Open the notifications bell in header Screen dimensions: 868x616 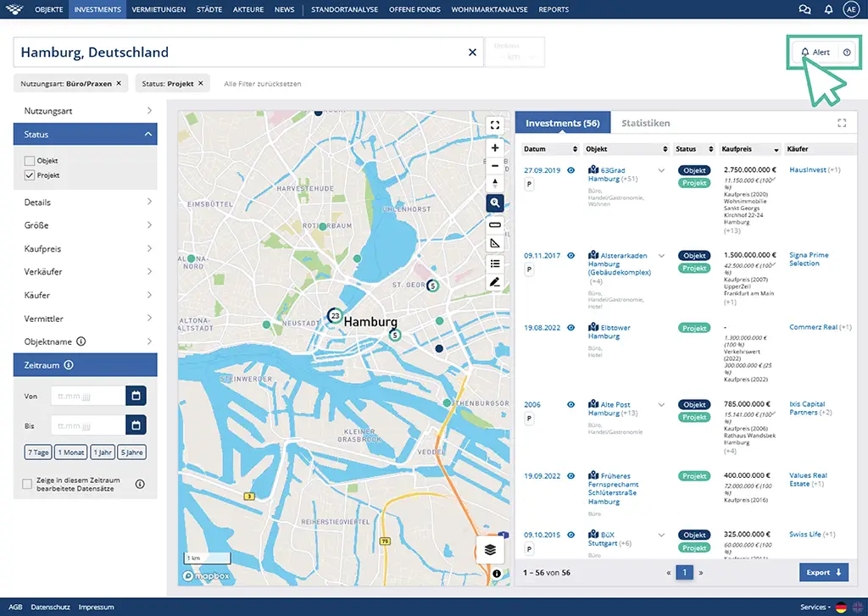tap(828, 9)
